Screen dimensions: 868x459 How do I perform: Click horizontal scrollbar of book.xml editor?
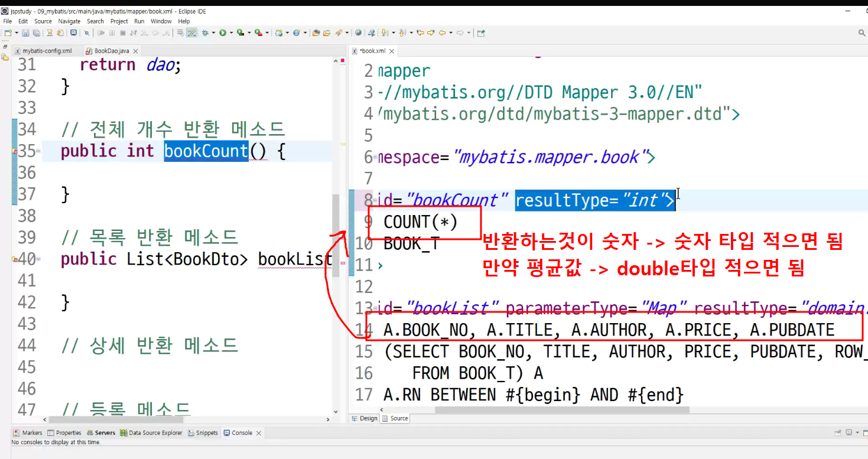click(561, 409)
